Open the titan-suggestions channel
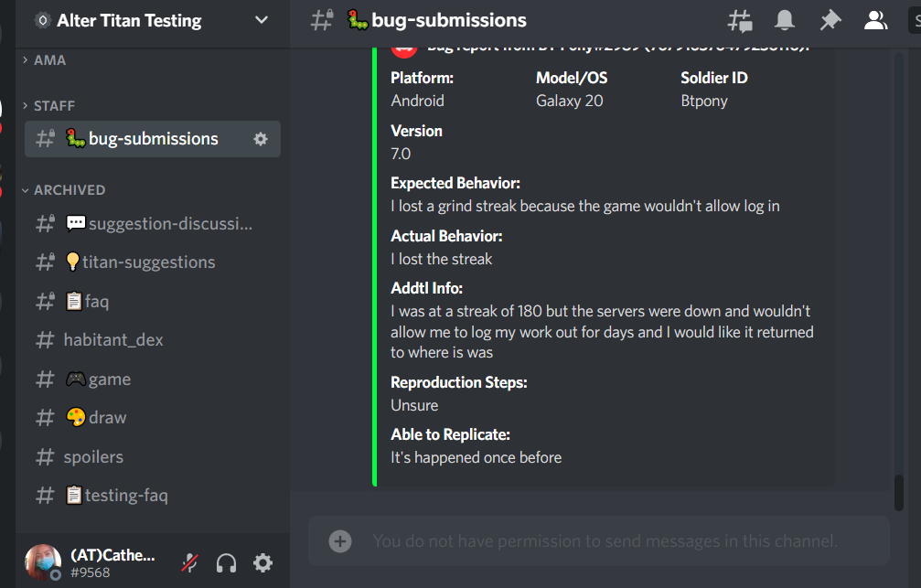 [148, 262]
